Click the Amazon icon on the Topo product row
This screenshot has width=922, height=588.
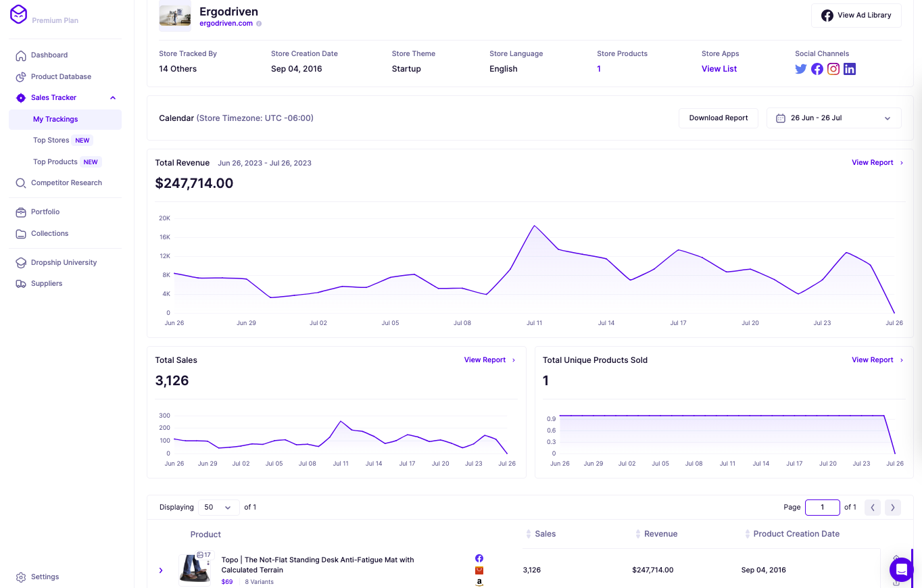click(x=479, y=582)
